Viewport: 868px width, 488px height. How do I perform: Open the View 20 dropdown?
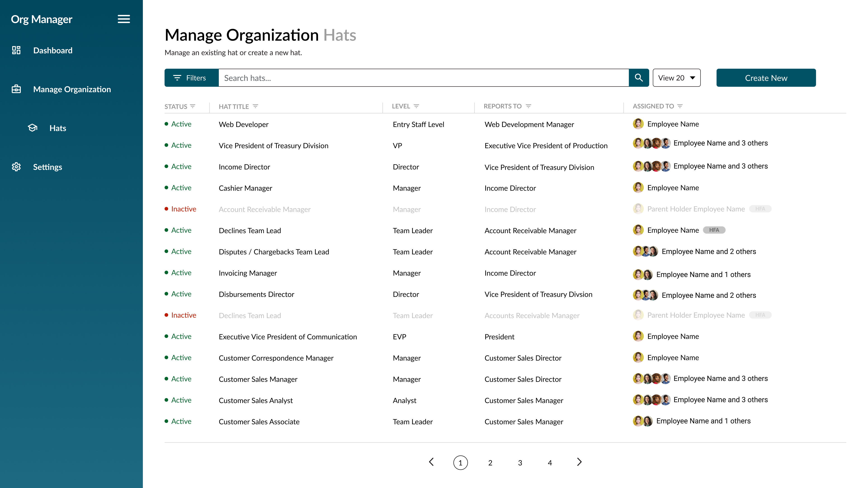pos(676,78)
